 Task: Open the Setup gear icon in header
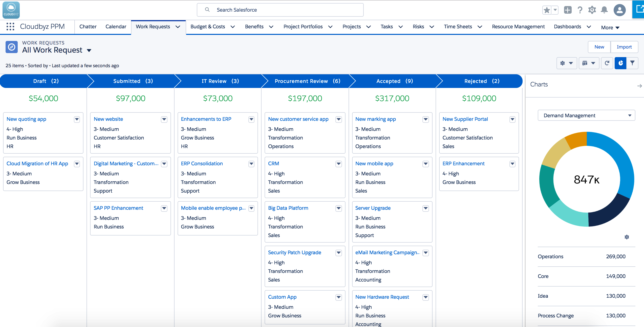click(592, 10)
